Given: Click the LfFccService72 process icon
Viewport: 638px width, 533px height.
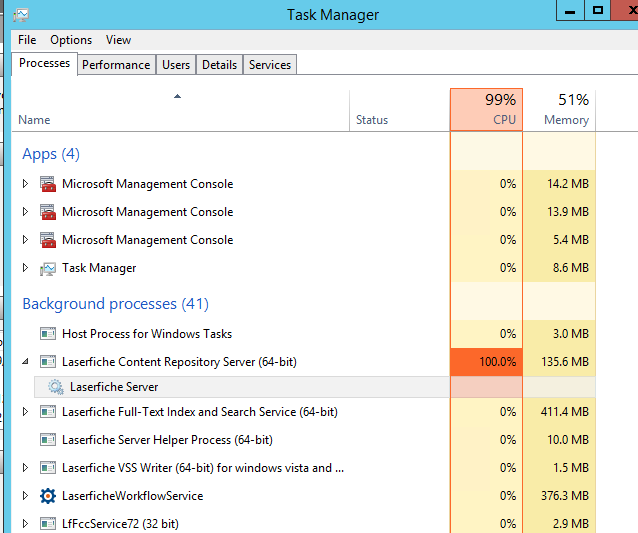Looking at the screenshot, I should pos(47,523).
